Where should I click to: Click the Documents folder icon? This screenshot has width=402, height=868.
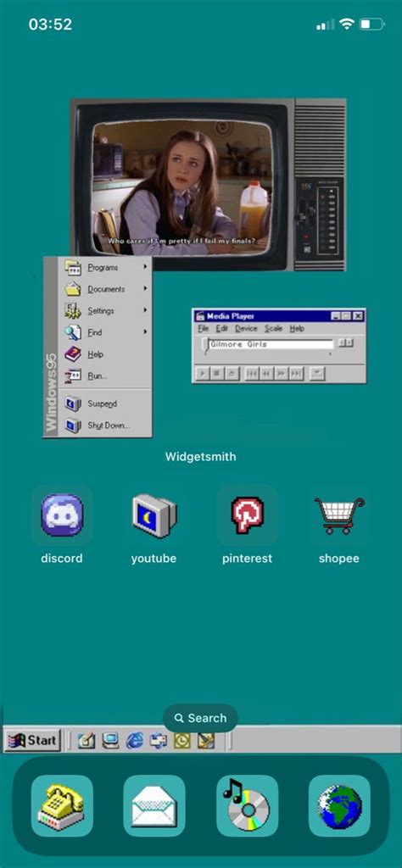click(x=73, y=289)
